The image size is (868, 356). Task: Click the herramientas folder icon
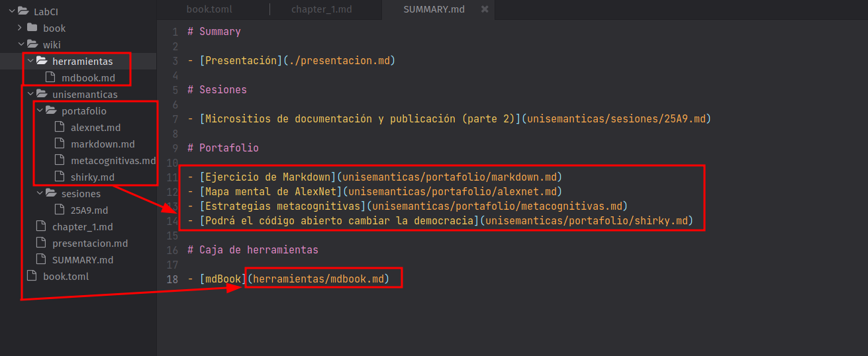pos(42,61)
